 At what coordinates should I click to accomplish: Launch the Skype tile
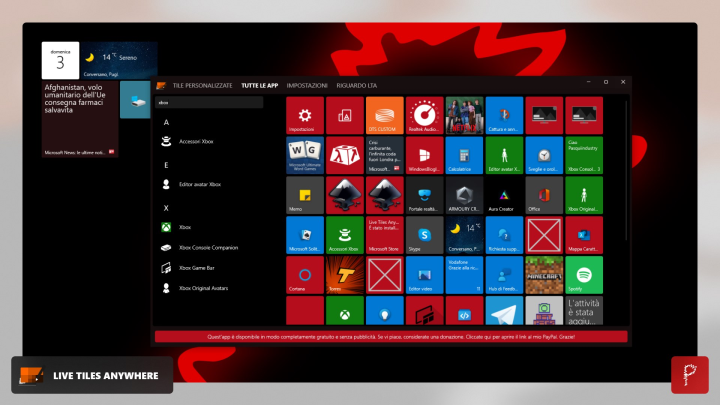tap(425, 235)
